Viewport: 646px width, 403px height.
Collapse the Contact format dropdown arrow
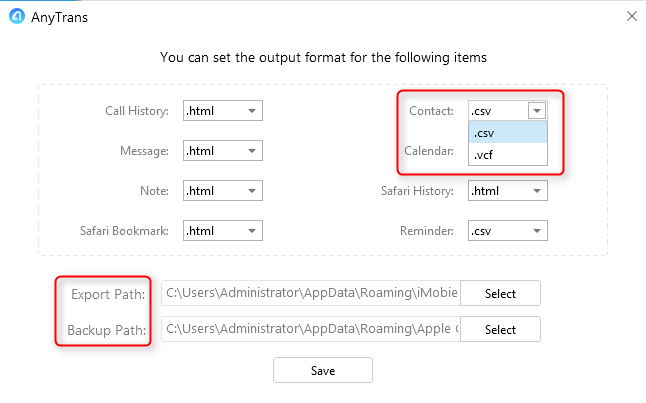click(536, 111)
